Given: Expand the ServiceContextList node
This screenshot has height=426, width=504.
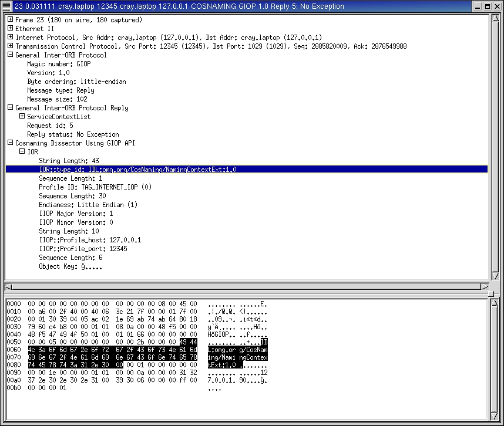Looking at the screenshot, I should tap(22, 116).
